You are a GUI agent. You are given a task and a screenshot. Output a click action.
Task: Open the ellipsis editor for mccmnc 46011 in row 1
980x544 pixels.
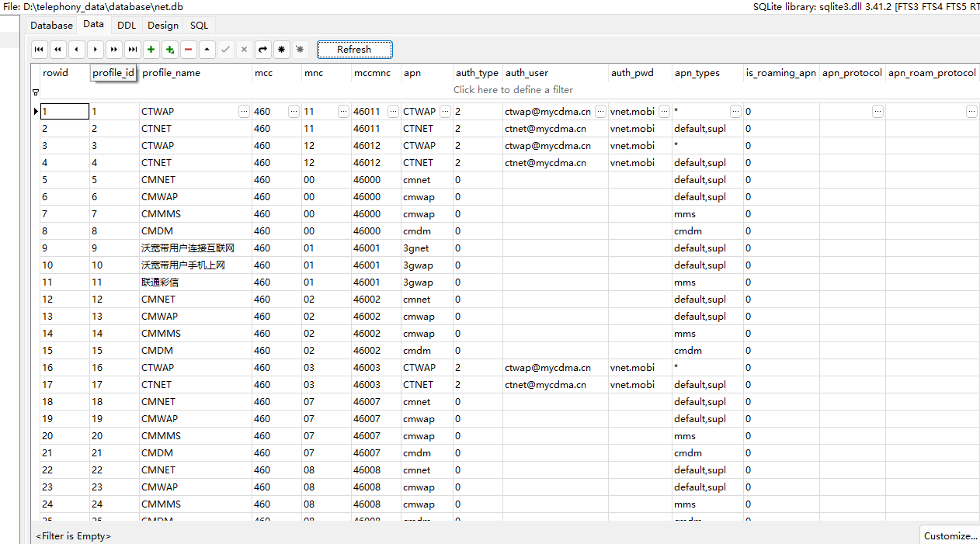pyautogui.click(x=394, y=112)
